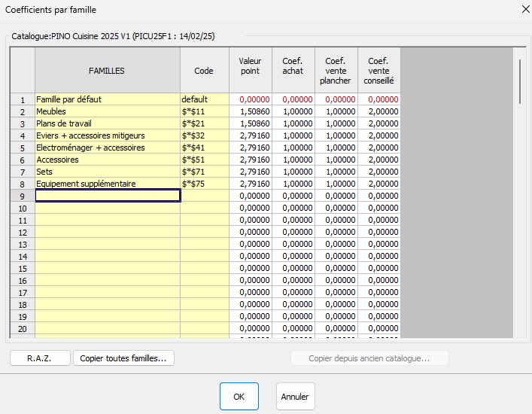This screenshot has width=532, height=414.
Task: Select the empty family input in row 9
Action: tap(107, 196)
